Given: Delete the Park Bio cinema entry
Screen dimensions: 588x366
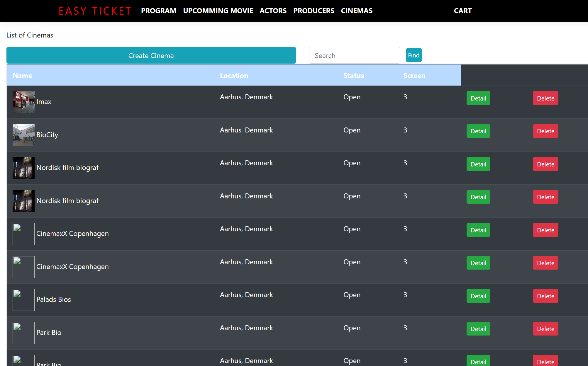Looking at the screenshot, I should click(545, 329).
